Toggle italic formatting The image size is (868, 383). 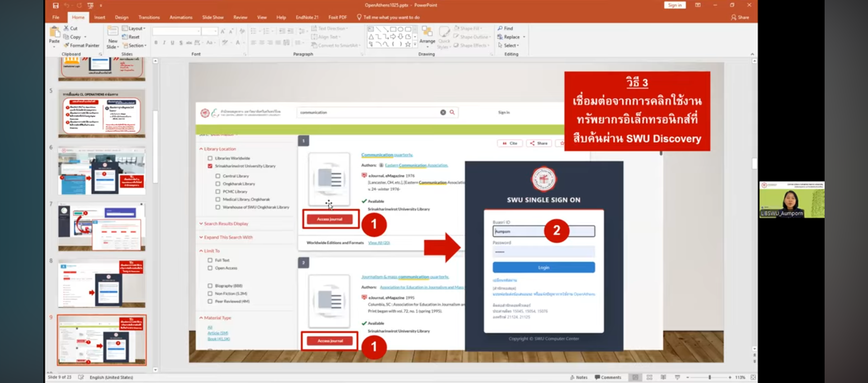164,43
